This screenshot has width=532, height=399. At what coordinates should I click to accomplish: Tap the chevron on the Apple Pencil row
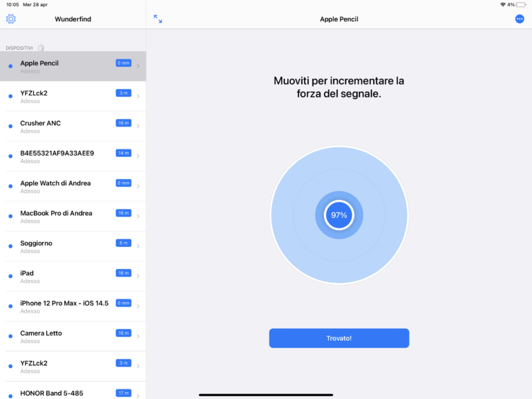click(138, 66)
